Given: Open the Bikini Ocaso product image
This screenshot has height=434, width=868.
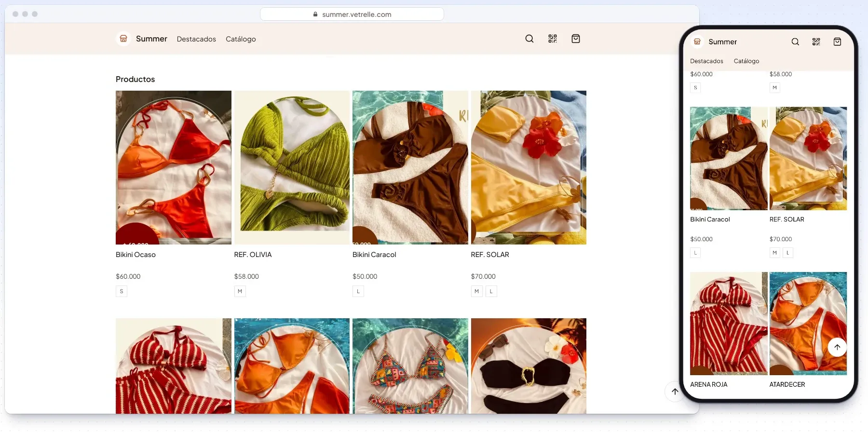Looking at the screenshot, I should point(174,167).
